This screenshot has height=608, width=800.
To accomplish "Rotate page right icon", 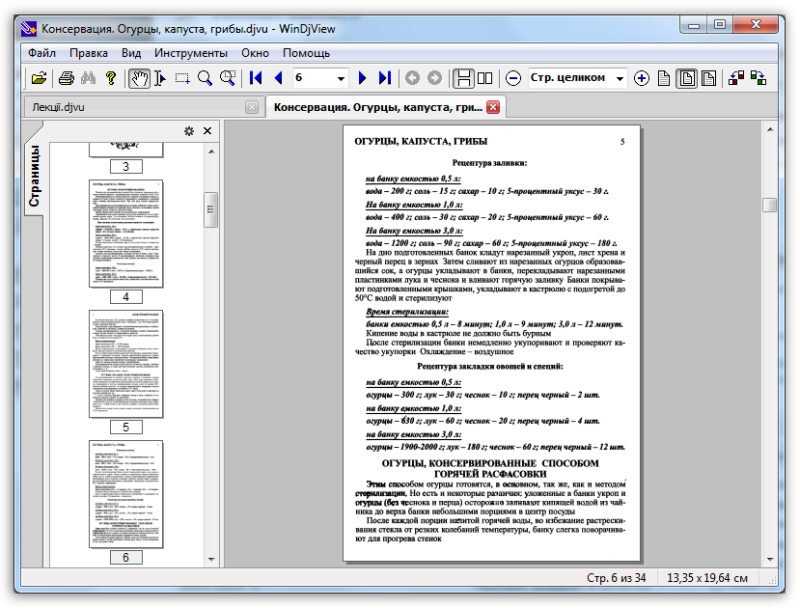I will pyautogui.click(x=758, y=78).
